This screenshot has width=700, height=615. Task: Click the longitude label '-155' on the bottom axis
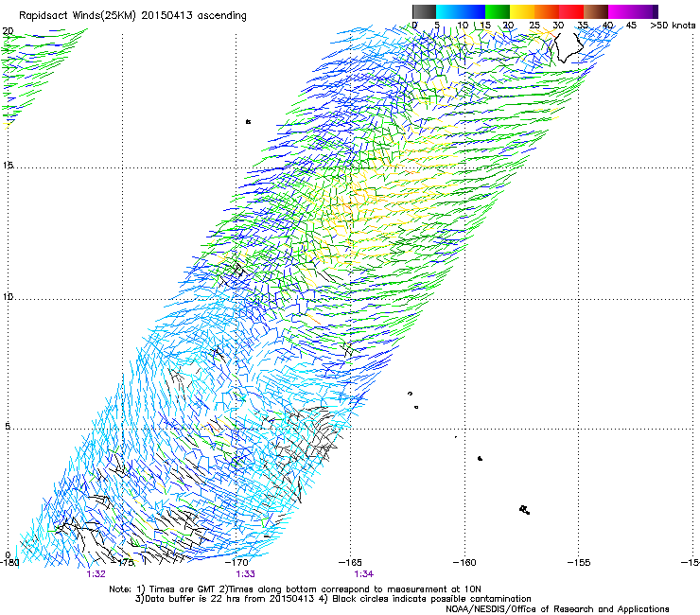579,562
